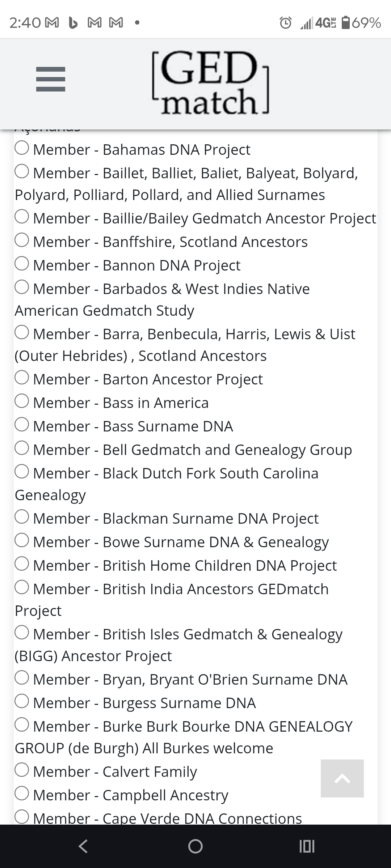391x868 pixels.
Task: Tap the GEDmatch logo
Action: click(209, 82)
